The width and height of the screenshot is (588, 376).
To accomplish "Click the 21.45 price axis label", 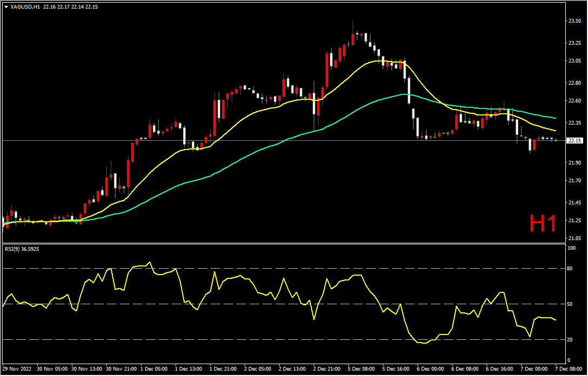I will (x=575, y=203).
